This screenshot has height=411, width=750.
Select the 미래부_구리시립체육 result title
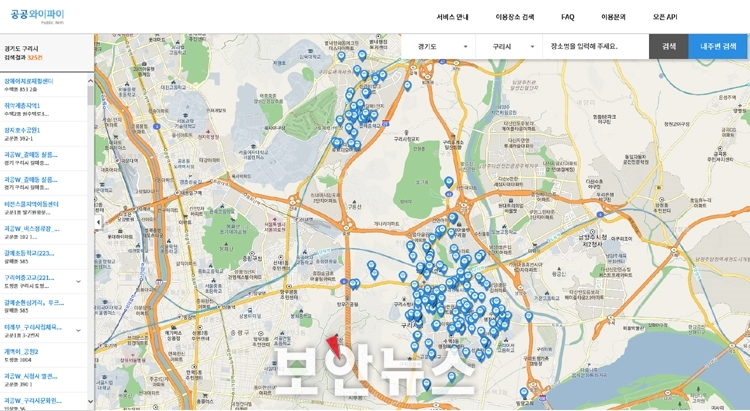33,327
